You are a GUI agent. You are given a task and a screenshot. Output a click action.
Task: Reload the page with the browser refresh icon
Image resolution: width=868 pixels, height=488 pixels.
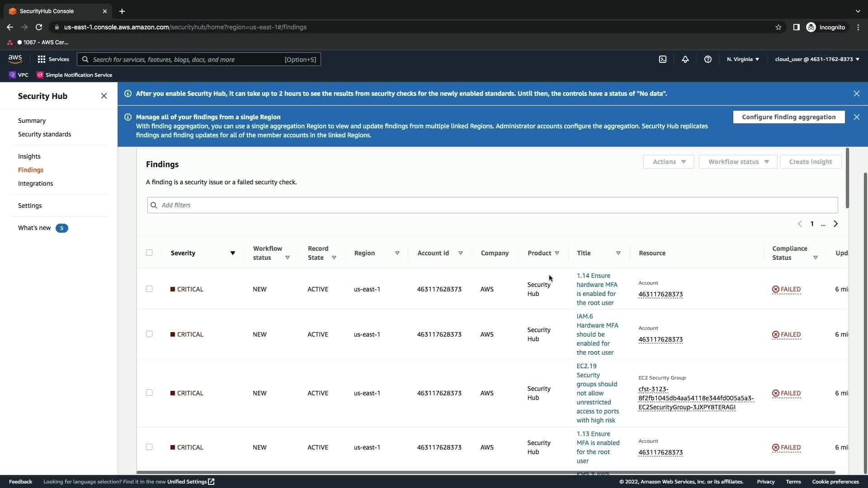[x=39, y=27]
